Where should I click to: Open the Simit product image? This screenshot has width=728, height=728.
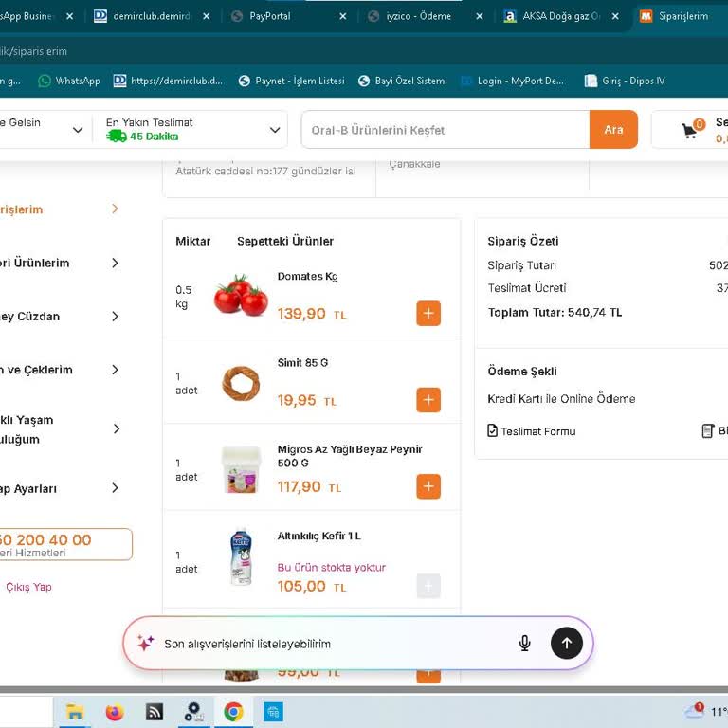[241, 384]
